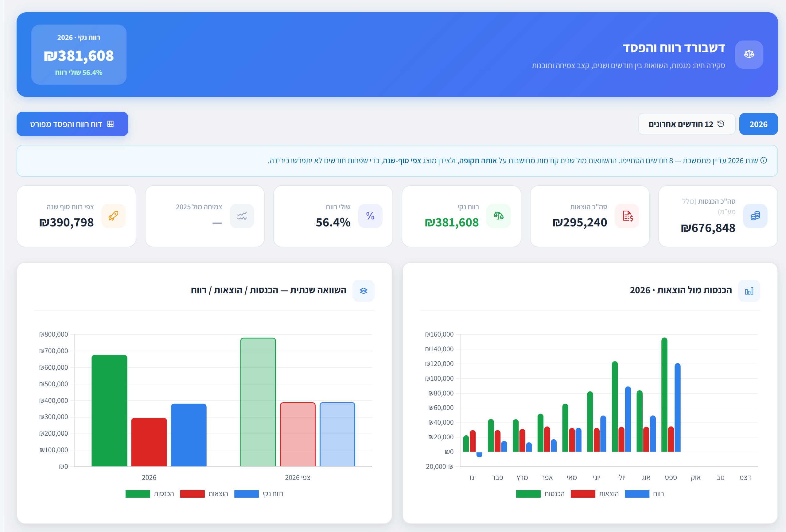786x532 pixels.
Task: Click the ₪676,848 total income value
Action: 708,228
